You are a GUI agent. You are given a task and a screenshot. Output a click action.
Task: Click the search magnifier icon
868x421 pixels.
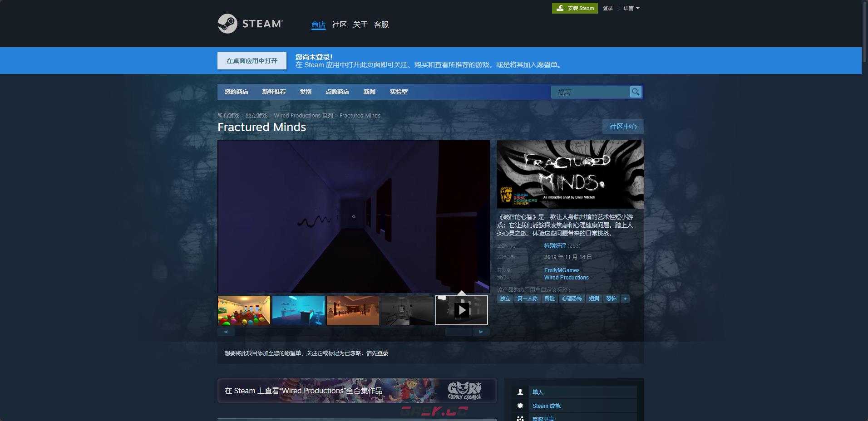636,92
